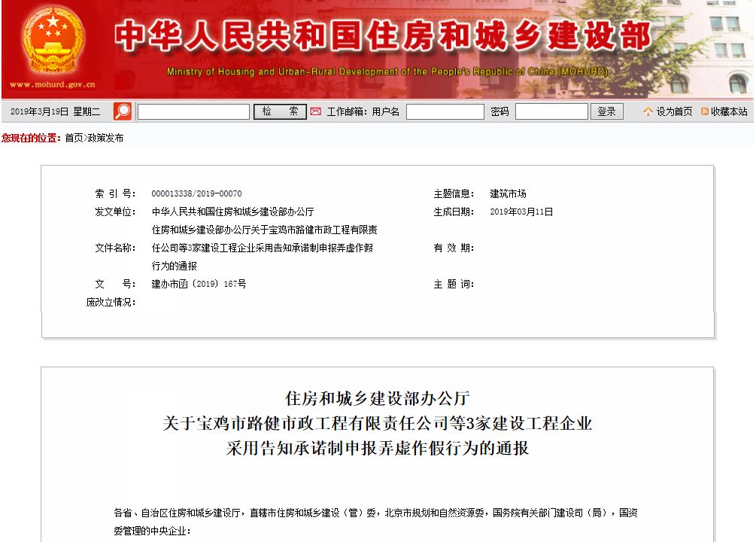Screen dimensions: 756x542
Task: Click the 主题信息 field label
Action: [x=454, y=193]
